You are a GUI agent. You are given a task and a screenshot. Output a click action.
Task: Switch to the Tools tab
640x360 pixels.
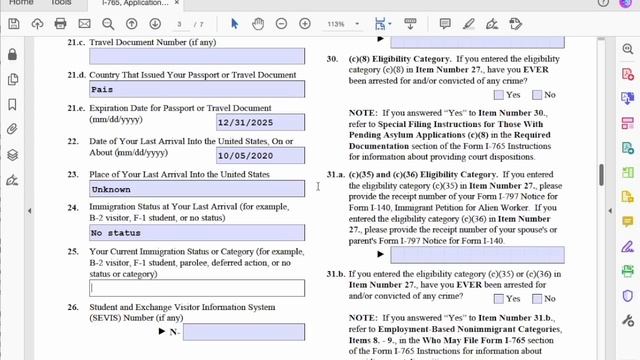tap(61, 3)
